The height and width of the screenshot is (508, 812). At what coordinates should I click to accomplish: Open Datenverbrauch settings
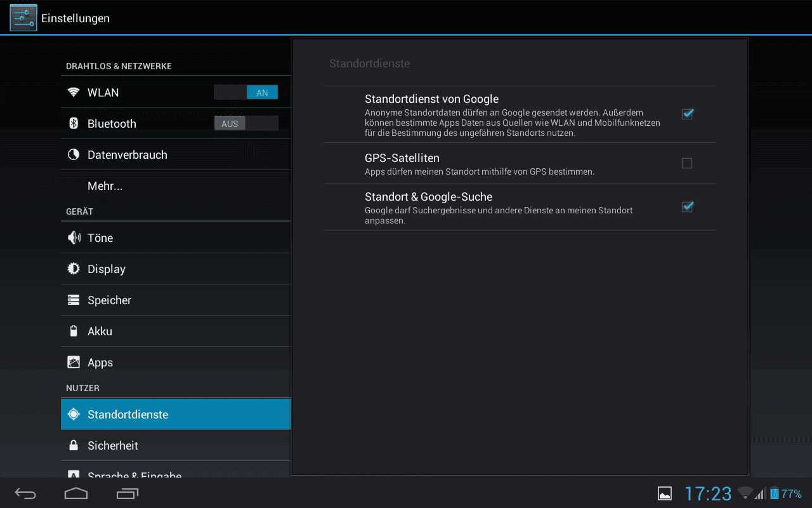(x=176, y=155)
